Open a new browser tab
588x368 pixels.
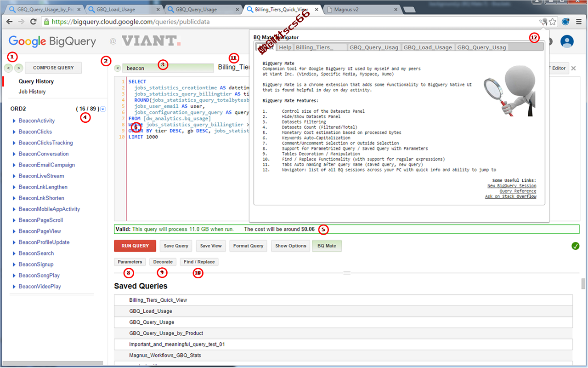click(410, 9)
